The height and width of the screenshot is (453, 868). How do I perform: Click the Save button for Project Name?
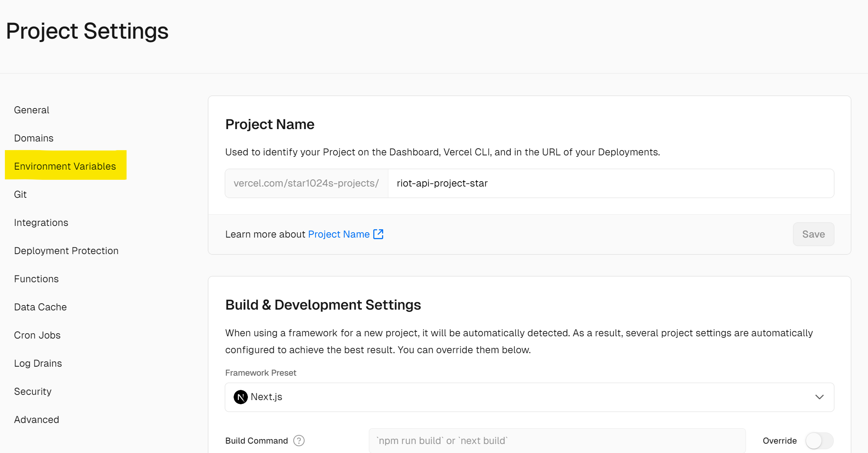pos(814,234)
